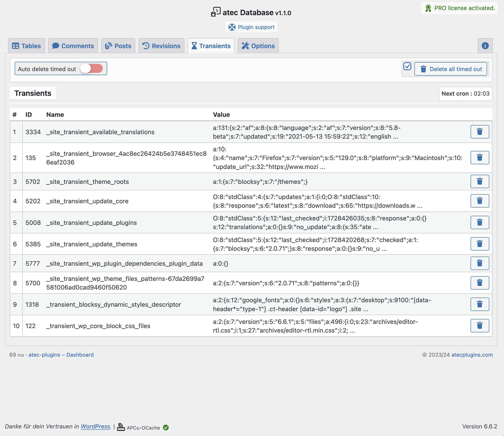Select the Transients tab
Image resolution: width=504 pixels, height=436 pixels.
[x=211, y=46]
